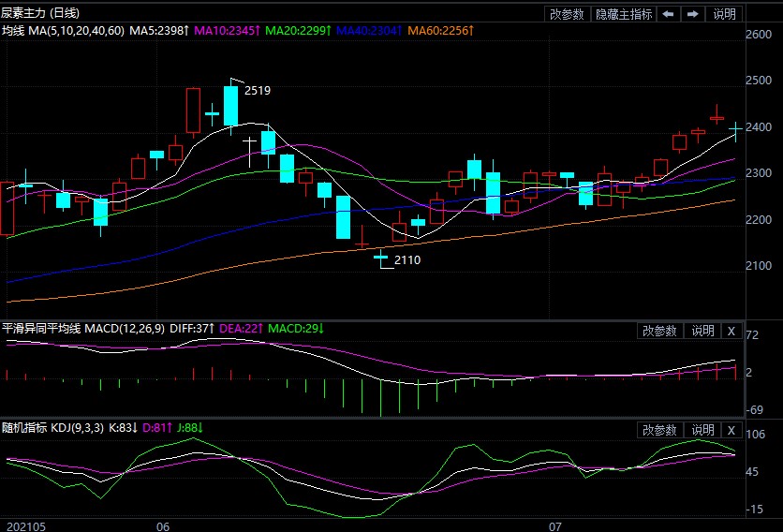Click the 尿素主力 (日线) chart title
The image size is (783, 532).
(x=41, y=12)
